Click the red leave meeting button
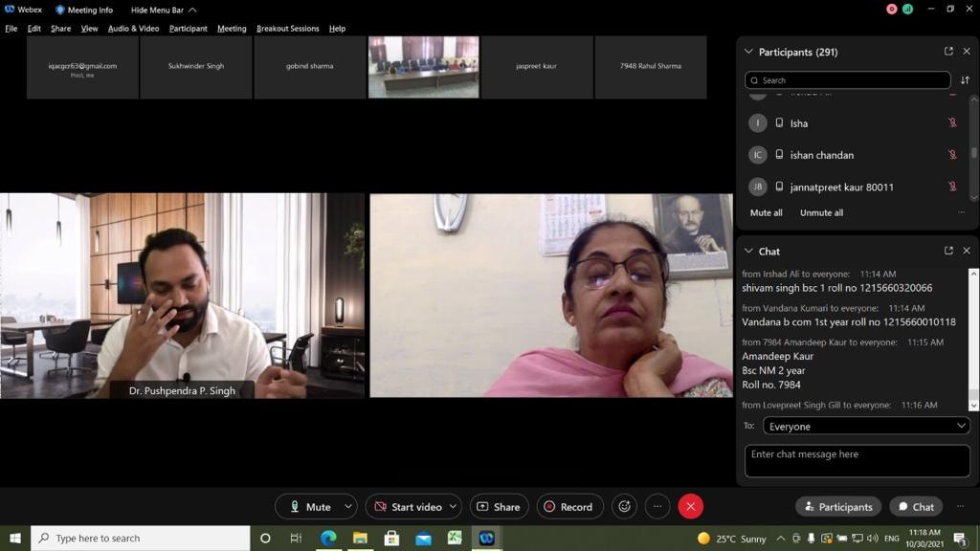This screenshot has height=551, width=980. pos(690,507)
